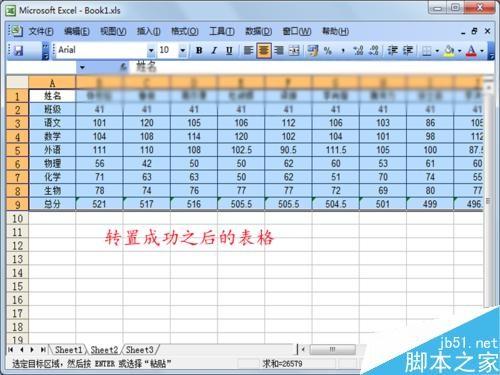Align text left icon
Screen dimensions: 500x375
248,51
